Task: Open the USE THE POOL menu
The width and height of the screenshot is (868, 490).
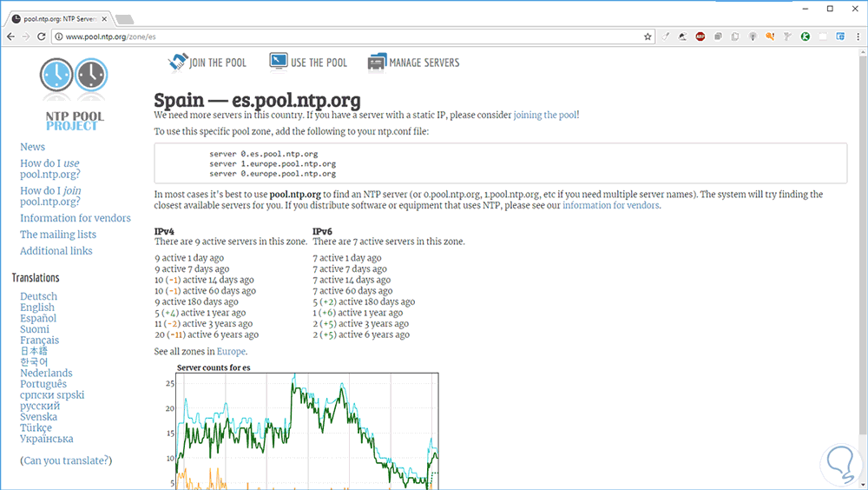Action: click(x=308, y=62)
